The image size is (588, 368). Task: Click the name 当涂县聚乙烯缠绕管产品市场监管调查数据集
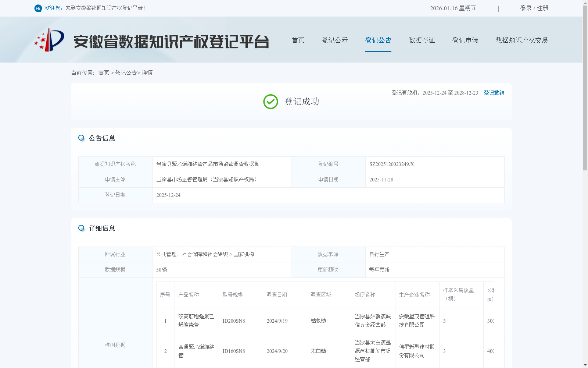(x=208, y=164)
